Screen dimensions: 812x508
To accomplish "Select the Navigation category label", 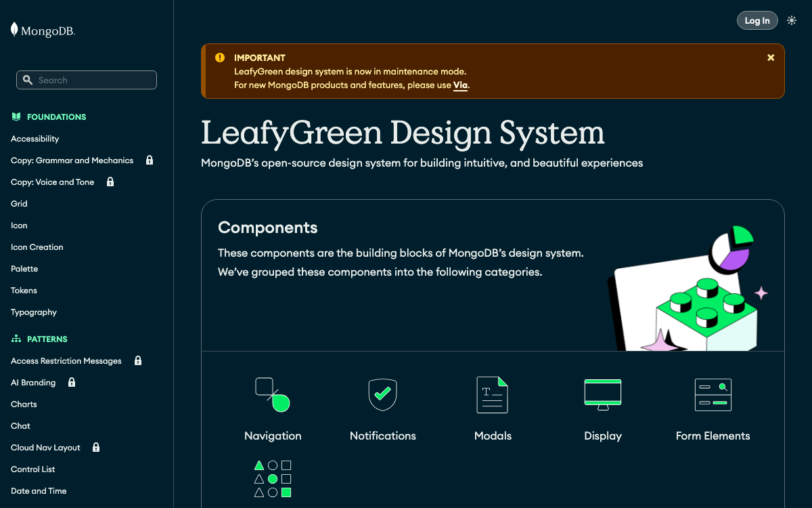I will coord(273,436).
